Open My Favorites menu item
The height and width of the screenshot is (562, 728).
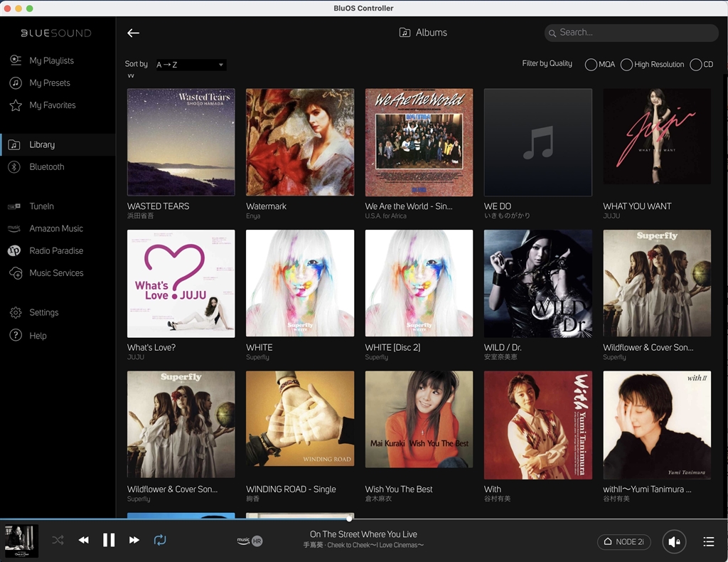point(53,105)
